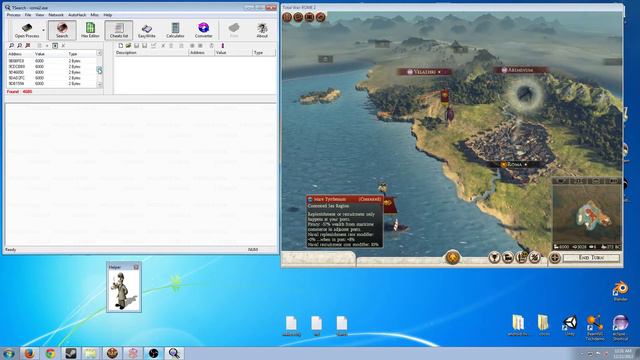
Task: Open Steam from the taskbar
Action: click(71, 353)
